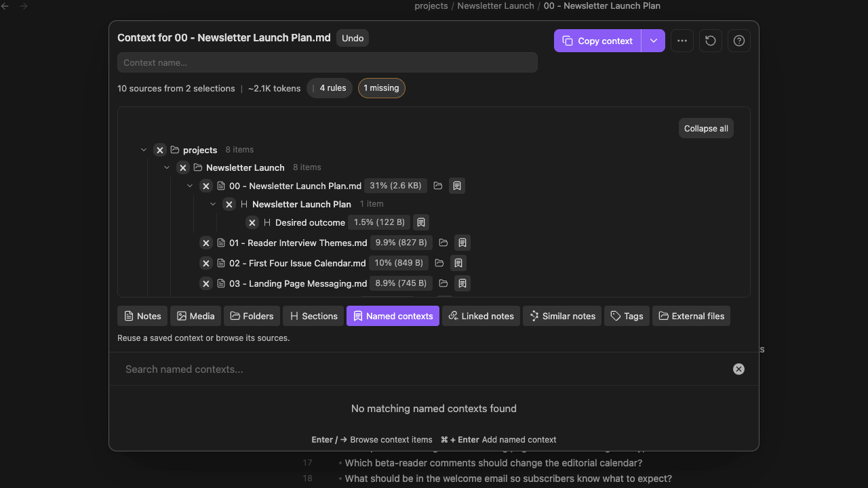
Task: Show the 1 missing badge
Action: click(381, 88)
